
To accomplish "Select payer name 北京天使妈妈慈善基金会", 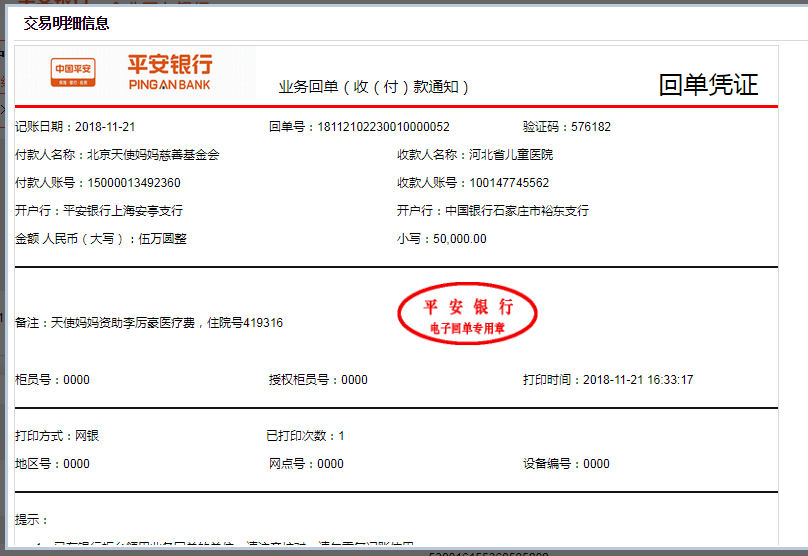I will [x=153, y=155].
